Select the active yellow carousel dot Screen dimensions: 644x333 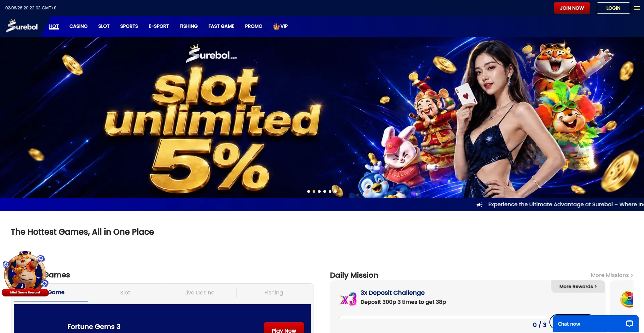click(x=314, y=191)
